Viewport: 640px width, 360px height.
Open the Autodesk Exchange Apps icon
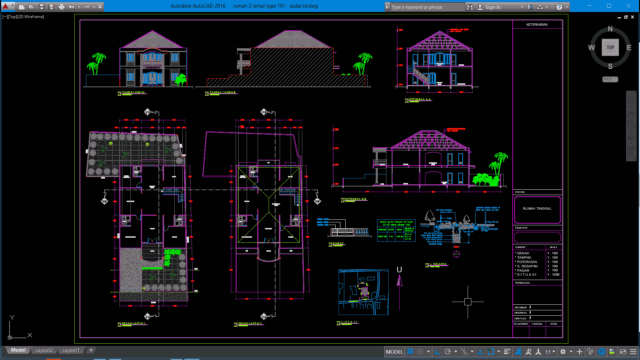530,7
